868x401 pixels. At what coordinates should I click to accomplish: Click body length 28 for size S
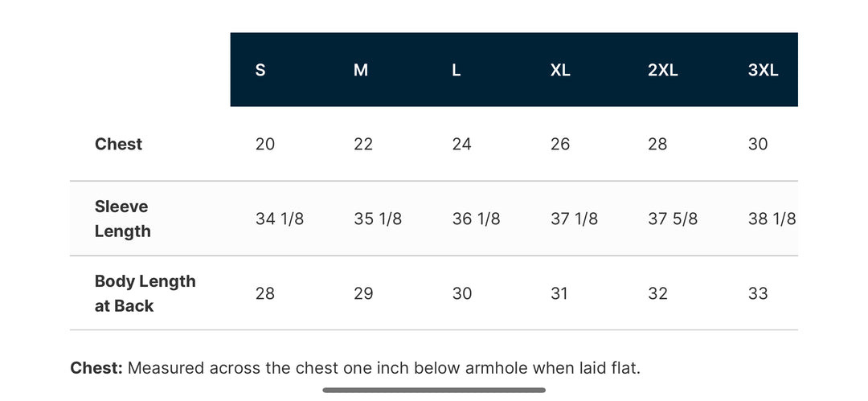(x=265, y=293)
